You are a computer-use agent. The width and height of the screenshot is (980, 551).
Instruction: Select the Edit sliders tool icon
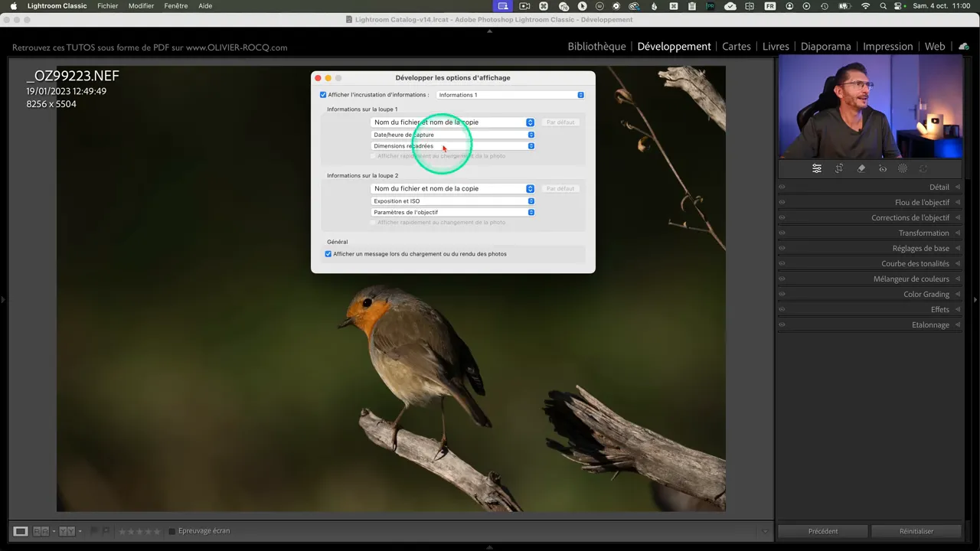(x=817, y=168)
